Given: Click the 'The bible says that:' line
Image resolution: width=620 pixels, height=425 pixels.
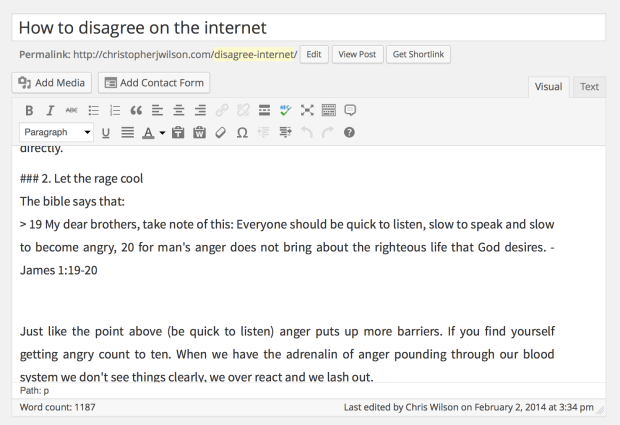Looking at the screenshot, I should pyautogui.click(x=72, y=202).
